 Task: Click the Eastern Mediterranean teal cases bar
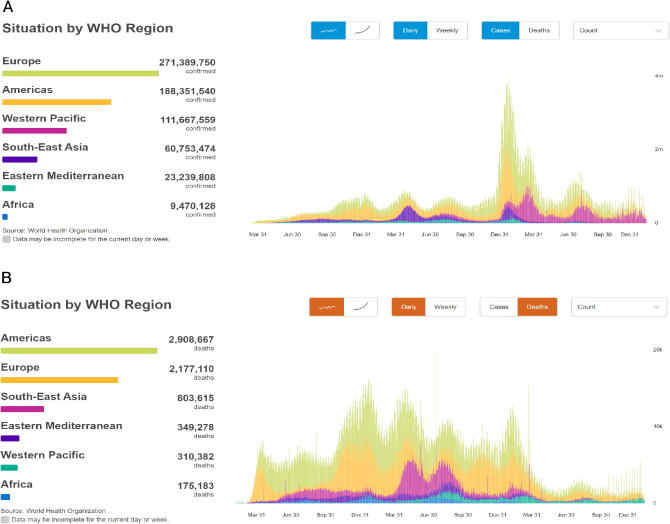(9, 188)
